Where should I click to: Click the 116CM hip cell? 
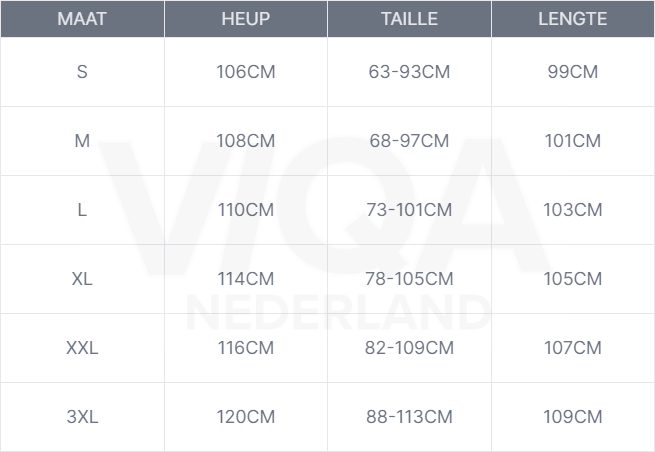245,348
